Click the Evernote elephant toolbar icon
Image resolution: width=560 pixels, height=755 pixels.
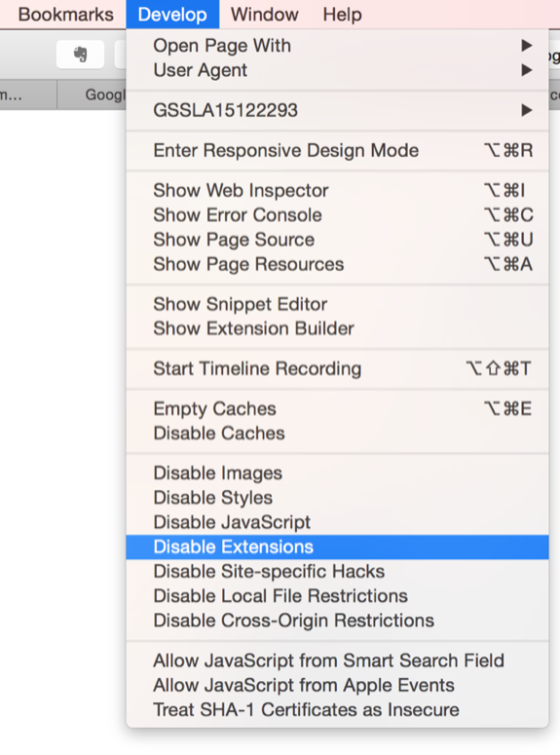80,55
